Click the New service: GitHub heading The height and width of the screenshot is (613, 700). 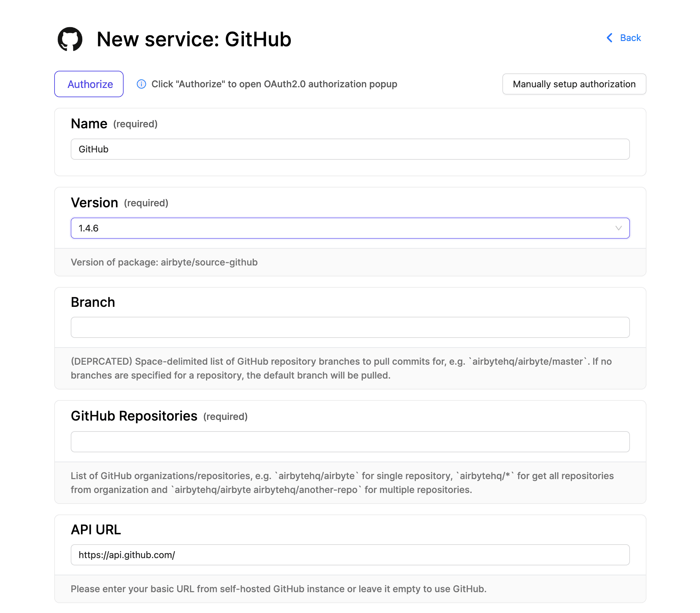[x=194, y=39]
